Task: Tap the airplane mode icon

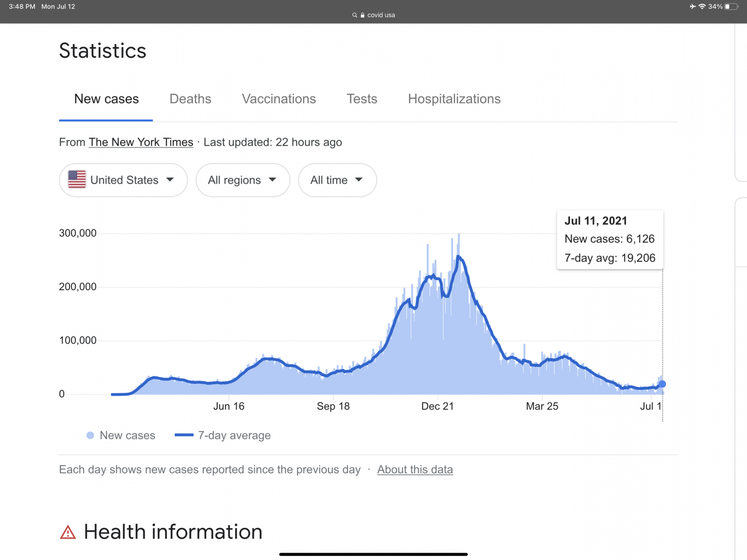Action: 693,6
